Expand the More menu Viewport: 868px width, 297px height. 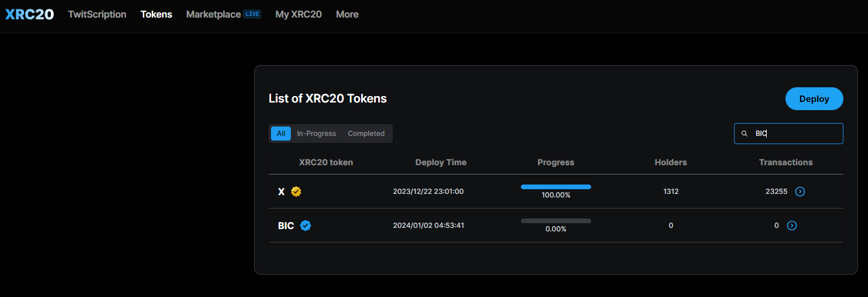click(347, 15)
